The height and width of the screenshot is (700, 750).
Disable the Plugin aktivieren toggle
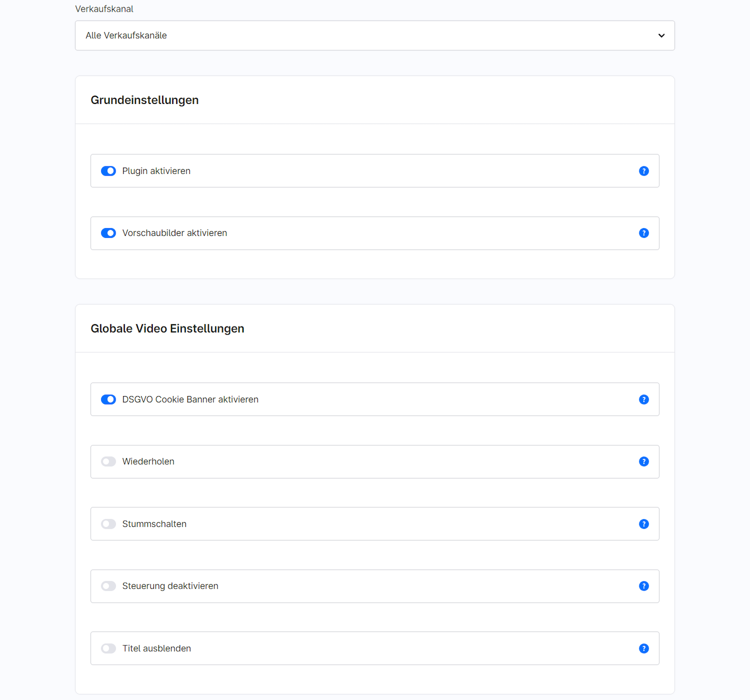click(x=108, y=171)
